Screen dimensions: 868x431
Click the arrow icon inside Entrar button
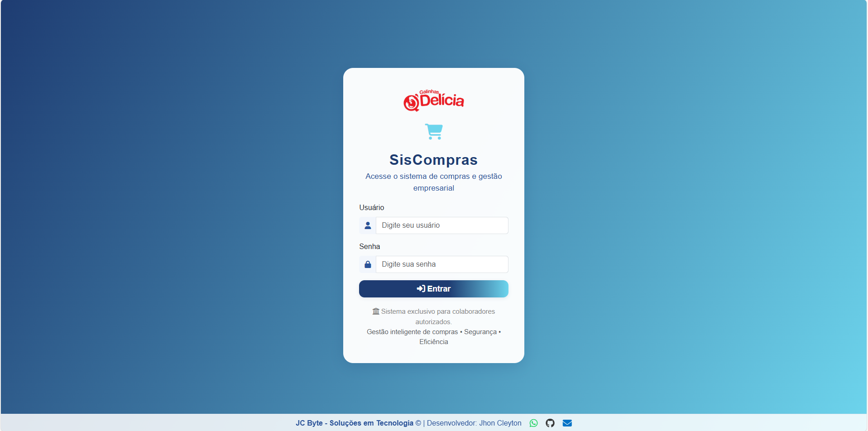(421, 289)
